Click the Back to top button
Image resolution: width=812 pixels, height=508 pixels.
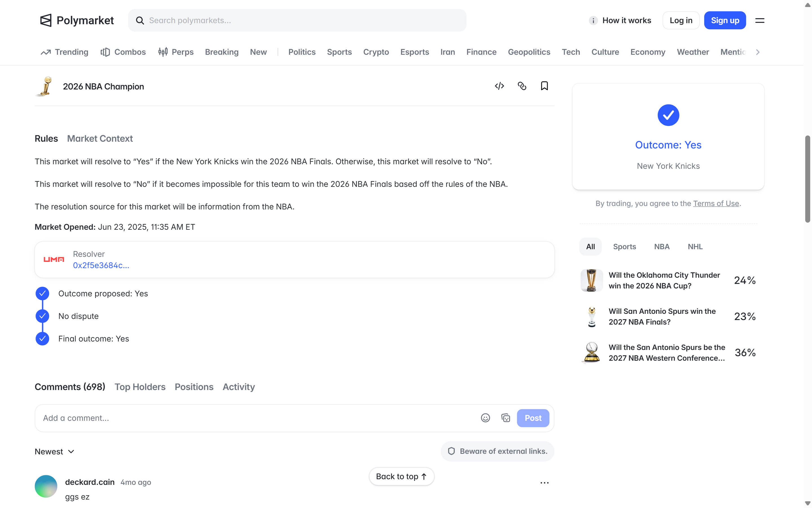tap(401, 476)
